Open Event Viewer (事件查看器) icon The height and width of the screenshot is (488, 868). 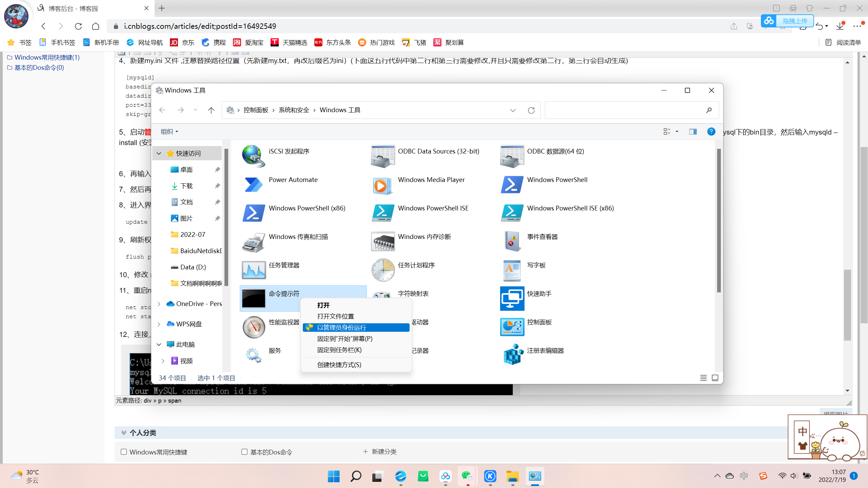pos(512,242)
